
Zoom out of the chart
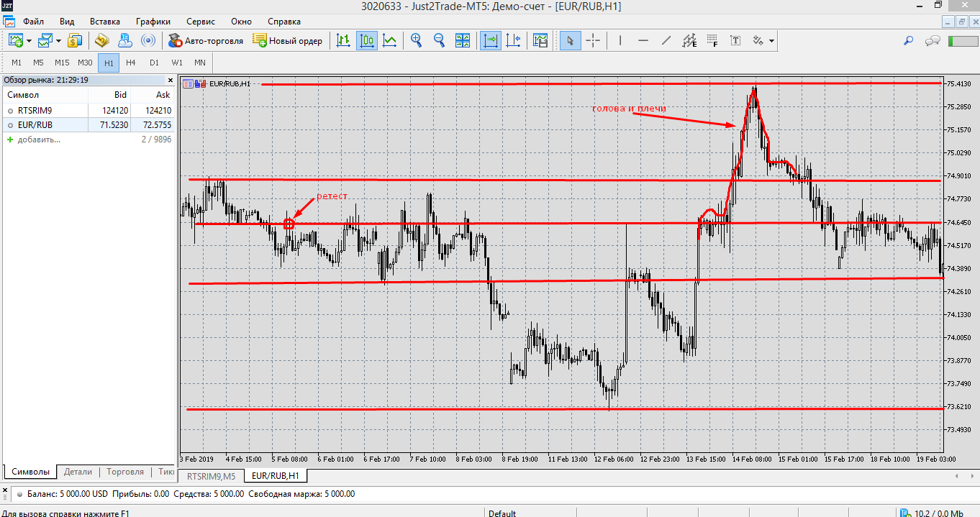point(440,40)
